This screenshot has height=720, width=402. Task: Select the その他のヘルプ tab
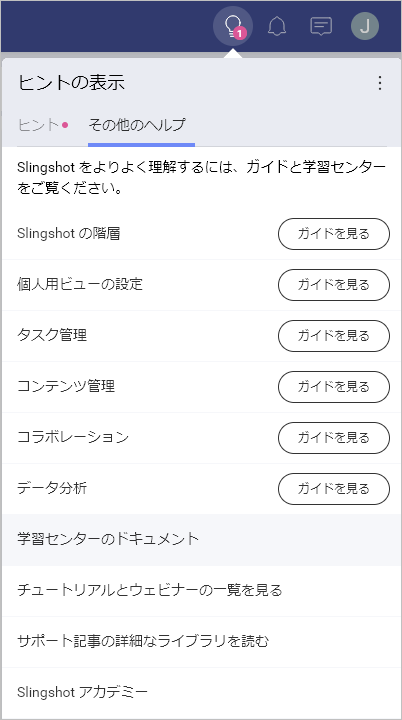pyautogui.click(x=137, y=125)
